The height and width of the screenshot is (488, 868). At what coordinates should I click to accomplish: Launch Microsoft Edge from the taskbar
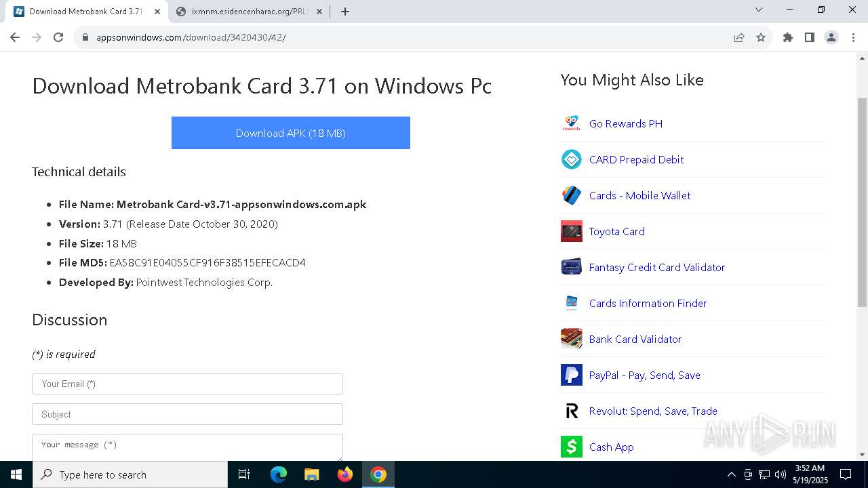pos(279,474)
